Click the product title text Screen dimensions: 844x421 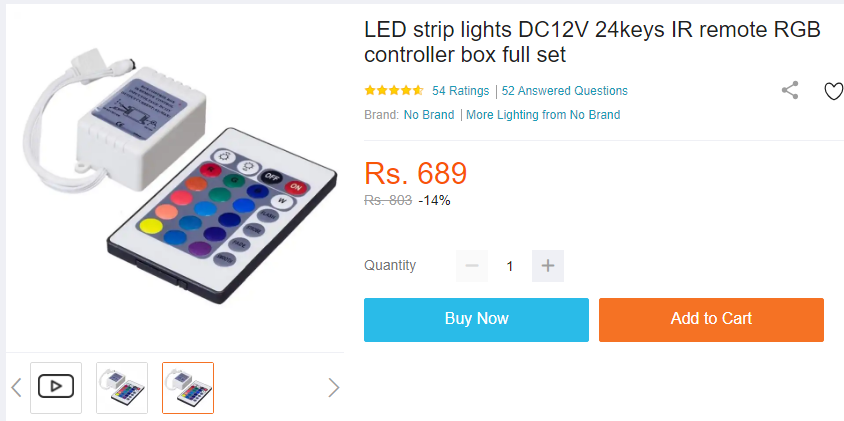[592, 42]
